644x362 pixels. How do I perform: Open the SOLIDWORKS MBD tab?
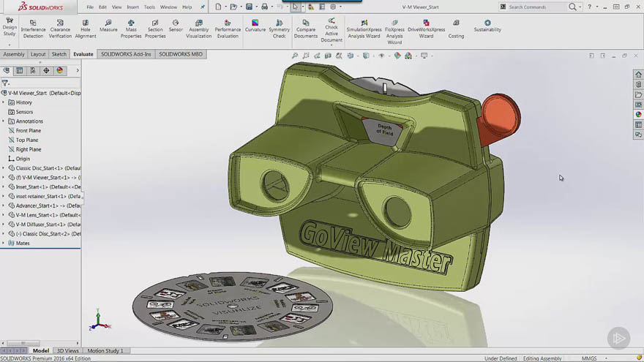coord(181,54)
